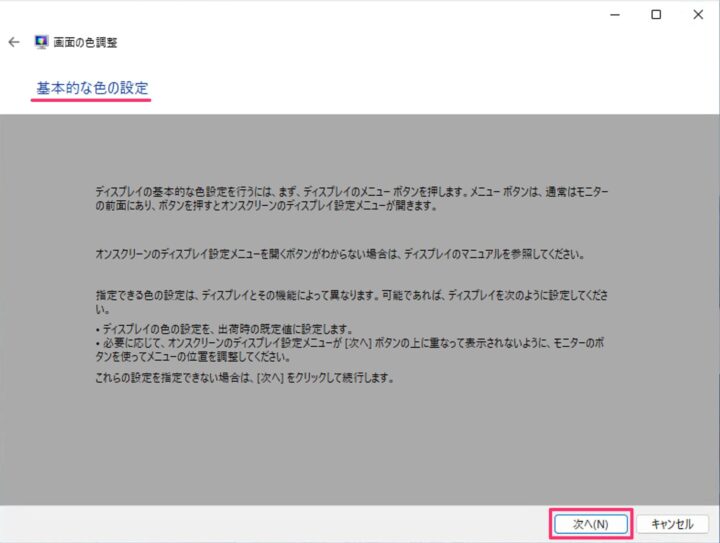Click the paragraph starting オンスクリーンのディスプレイ設定メニューを開く
The height and width of the screenshot is (543, 720).
(340, 254)
